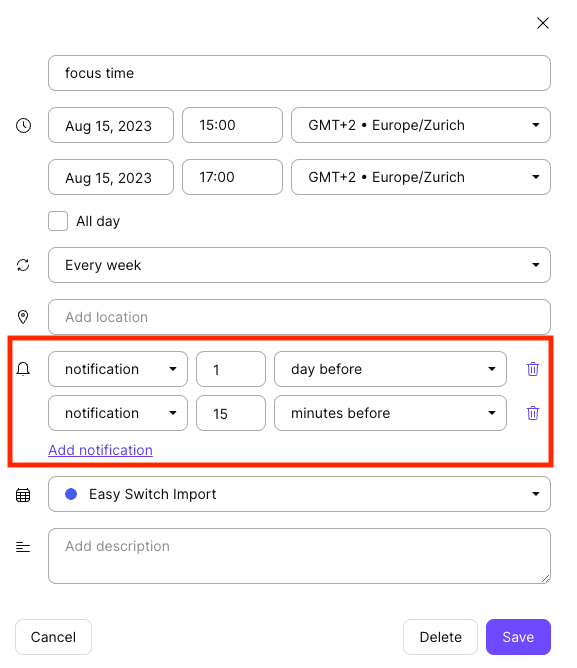This screenshot has width=577, height=668.
Task: Click the Add notification link
Action: 100,450
